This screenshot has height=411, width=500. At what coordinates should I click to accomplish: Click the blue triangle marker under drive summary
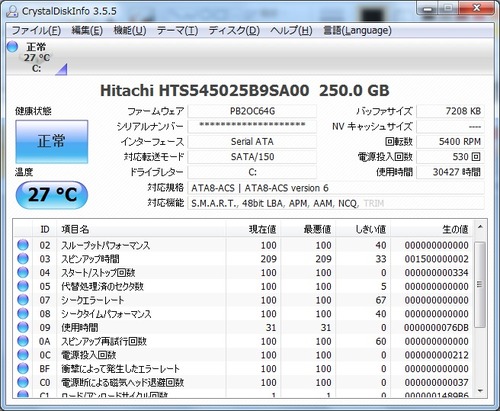(x=62, y=70)
